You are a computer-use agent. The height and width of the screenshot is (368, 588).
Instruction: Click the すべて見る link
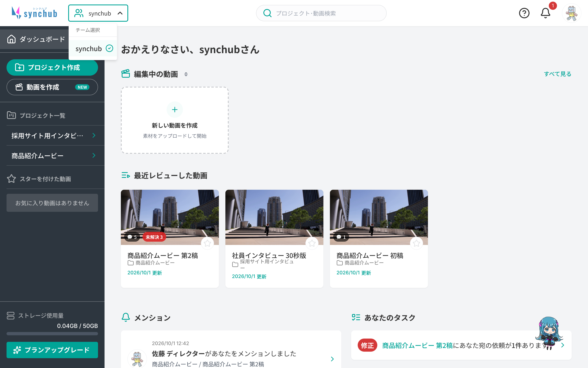click(x=557, y=74)
